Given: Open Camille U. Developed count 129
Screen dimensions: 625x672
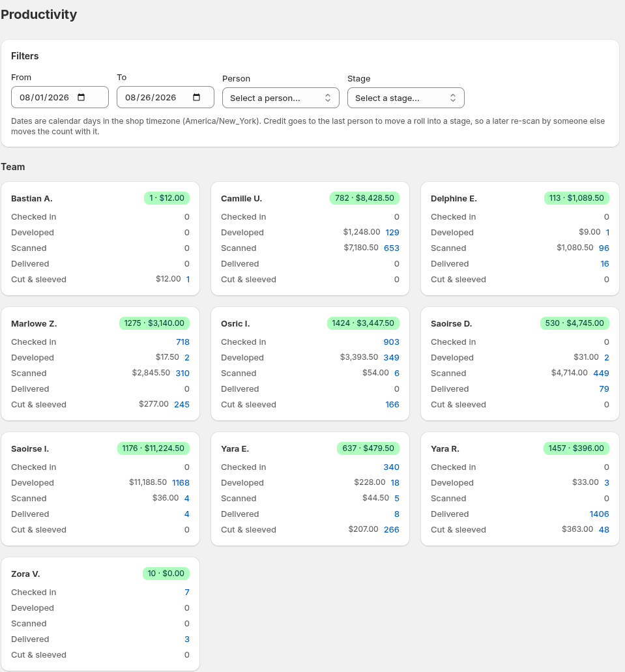Looking at the screenshot, I should click(392, 232).
